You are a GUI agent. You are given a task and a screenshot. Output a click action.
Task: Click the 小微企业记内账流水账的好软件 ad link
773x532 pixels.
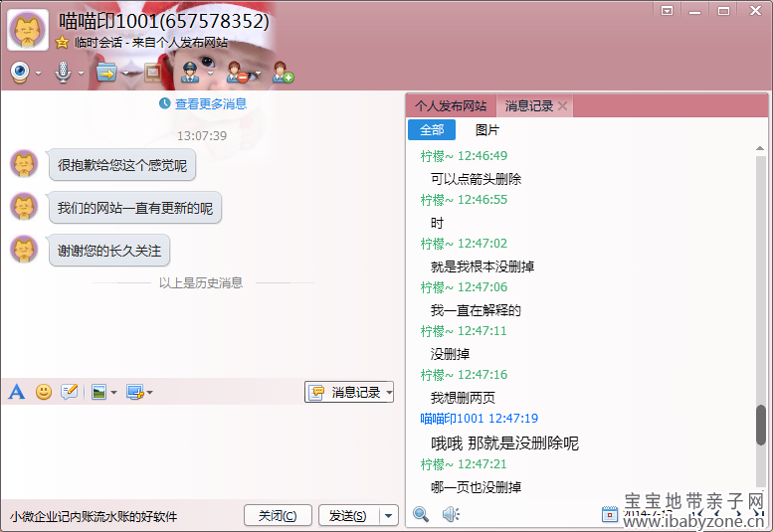[94, 517]
